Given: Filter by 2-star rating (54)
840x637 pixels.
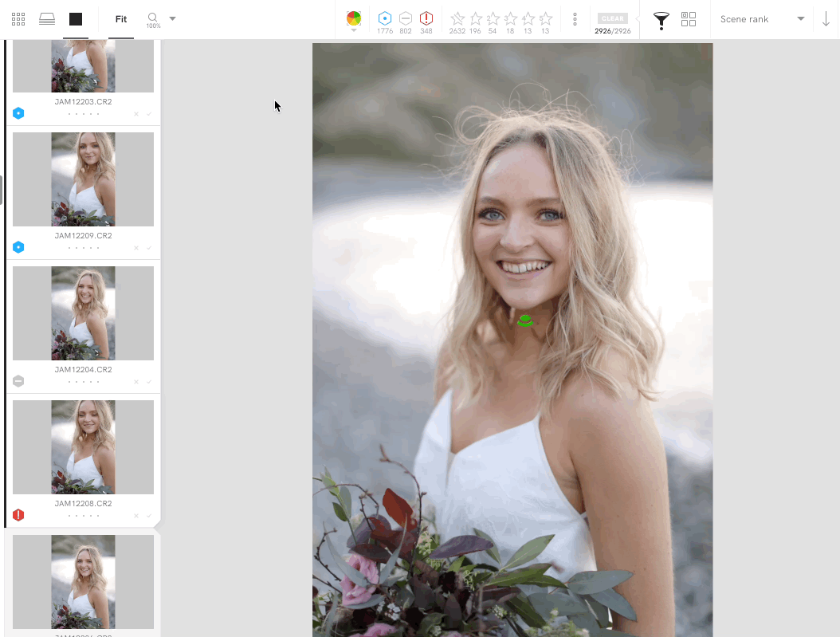Looking at the screenshot, I should point(493,19).
